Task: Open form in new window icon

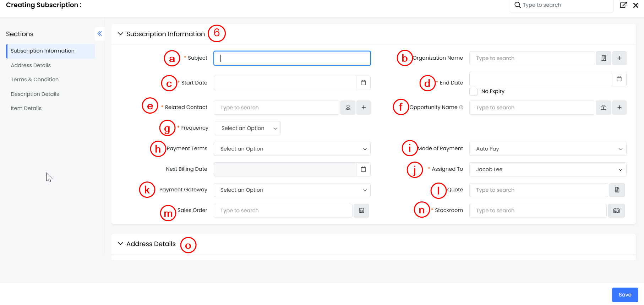Action: click(x=623, y=5)
